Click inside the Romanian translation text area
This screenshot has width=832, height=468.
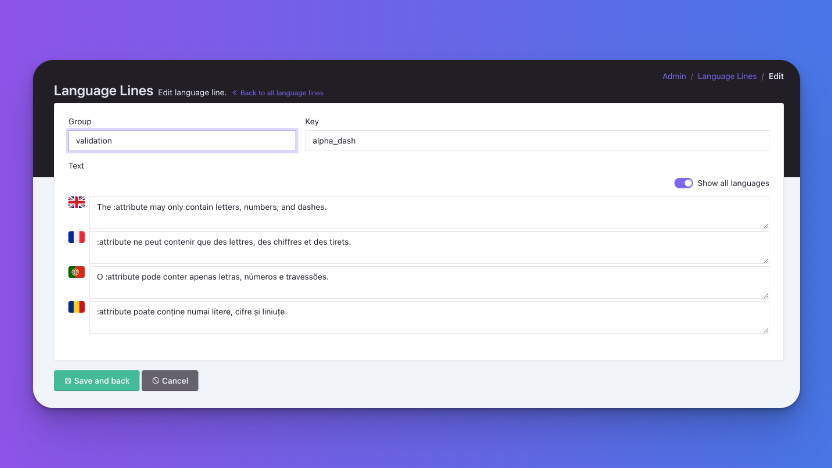click(x=430, y=317)
